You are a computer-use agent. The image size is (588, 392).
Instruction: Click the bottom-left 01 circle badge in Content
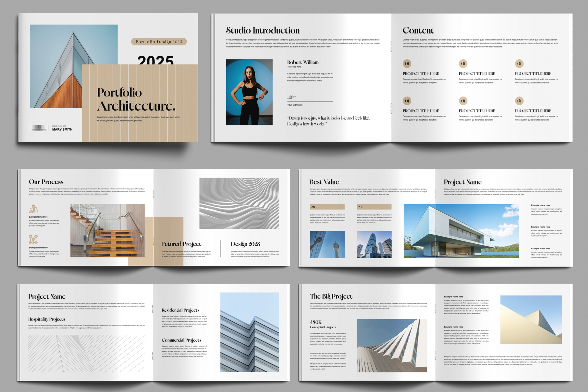tap(407, 101)
